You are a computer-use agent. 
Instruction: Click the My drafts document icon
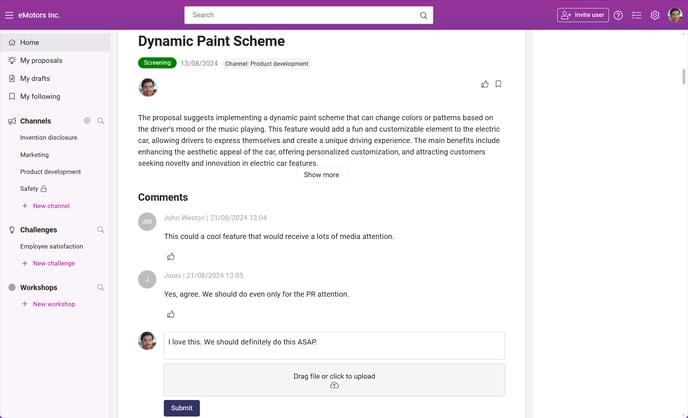click(12, 79)
